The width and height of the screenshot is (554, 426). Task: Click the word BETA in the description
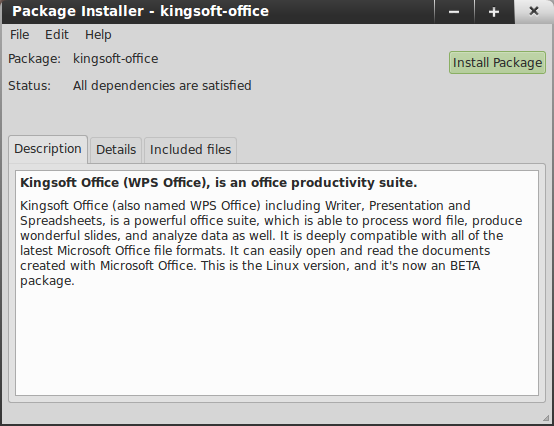[465, 266]
